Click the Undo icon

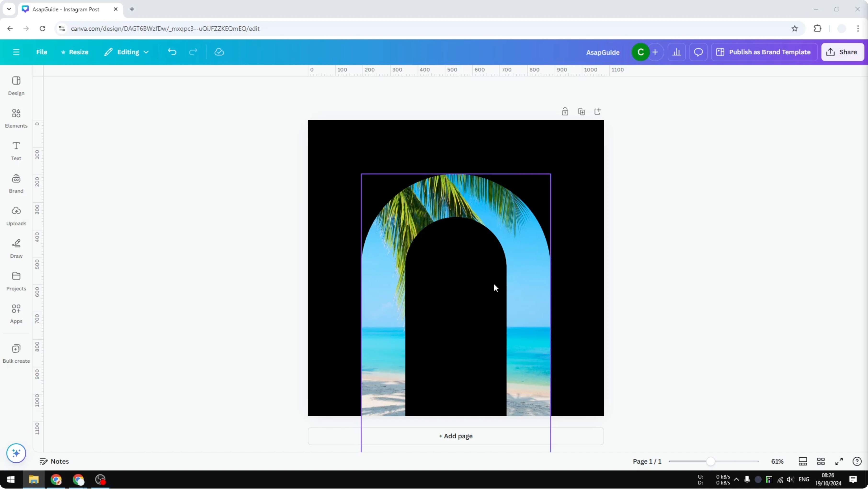(x=172, y=52)
